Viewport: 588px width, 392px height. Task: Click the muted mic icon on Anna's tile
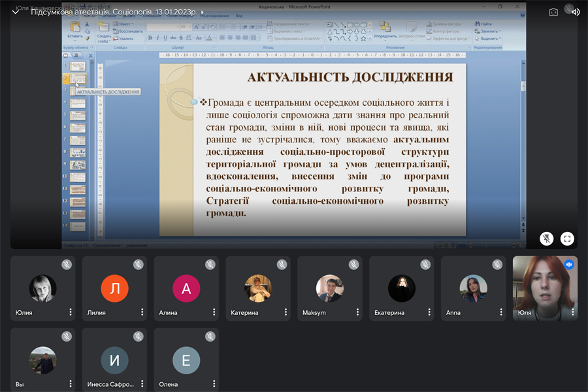497,265
